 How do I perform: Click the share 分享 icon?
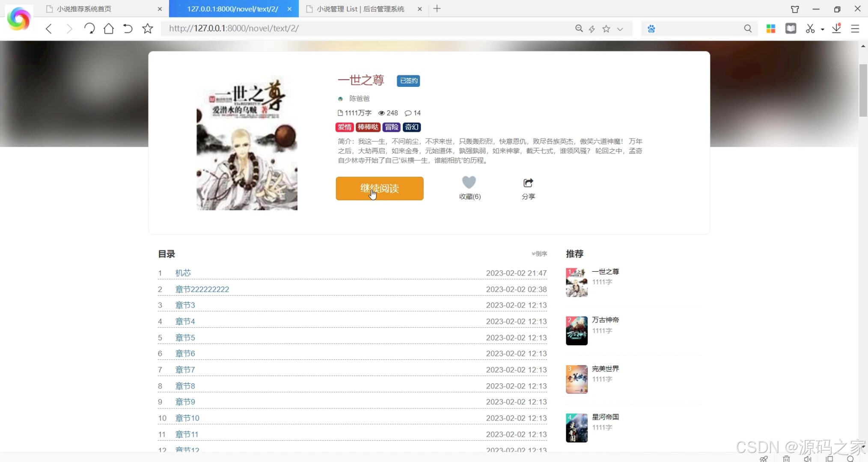click(528, 183)
